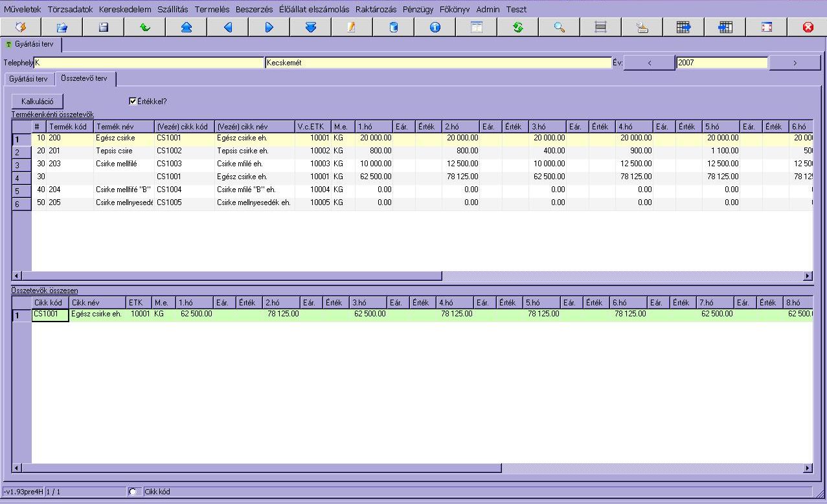Click the database cylinder icon
Screen dimensions: 827x504
coord(394,27)
